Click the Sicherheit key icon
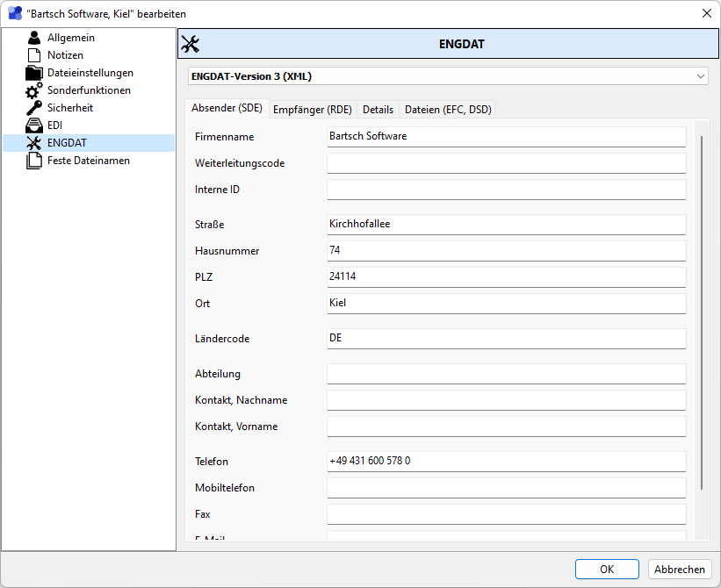 coord(34,108)
